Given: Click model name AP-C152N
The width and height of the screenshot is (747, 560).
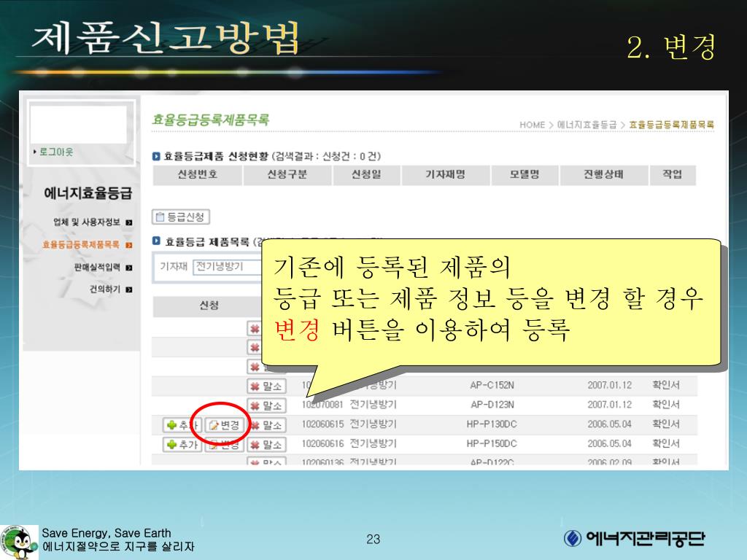Looking at the screenshot, I should [x=492, y=385].
